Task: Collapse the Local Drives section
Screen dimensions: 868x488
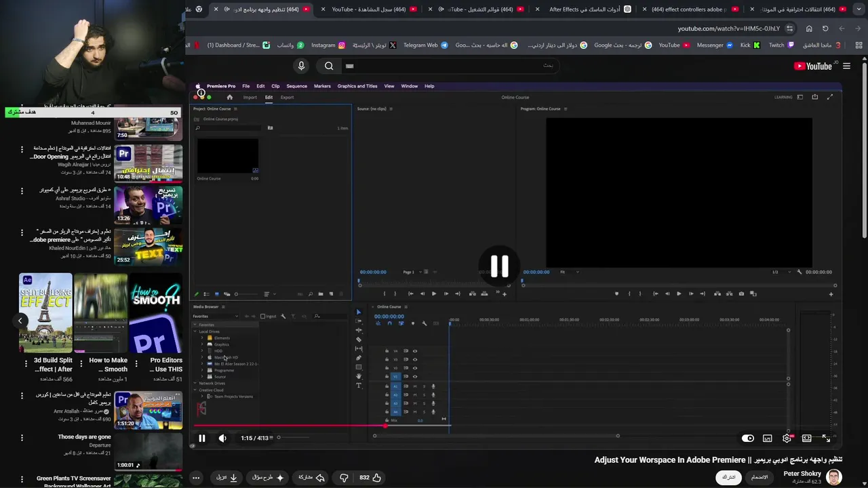Action: coord(195,331)
